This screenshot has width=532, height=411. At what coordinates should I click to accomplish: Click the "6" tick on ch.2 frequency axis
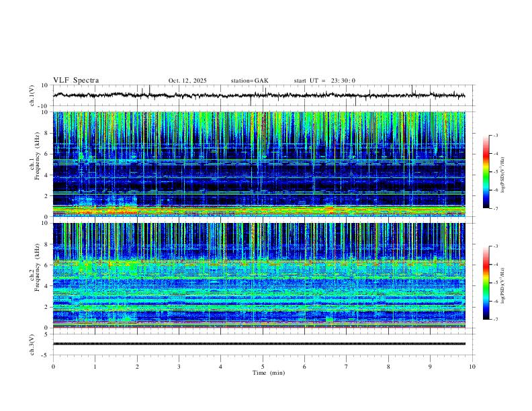47,265
